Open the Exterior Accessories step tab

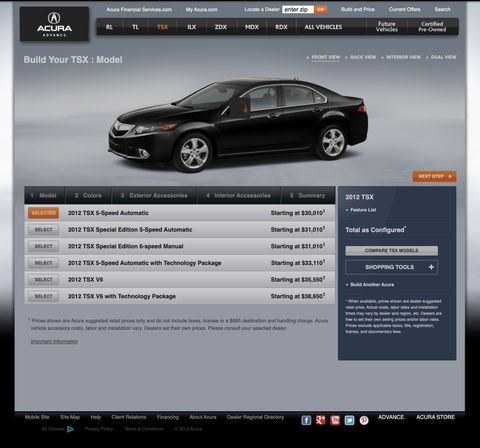[154, 195]
